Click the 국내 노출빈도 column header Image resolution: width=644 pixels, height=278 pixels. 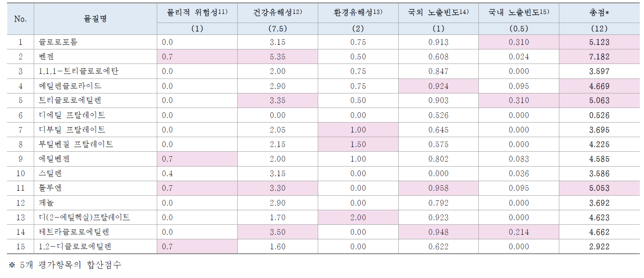tap(519, 13)
